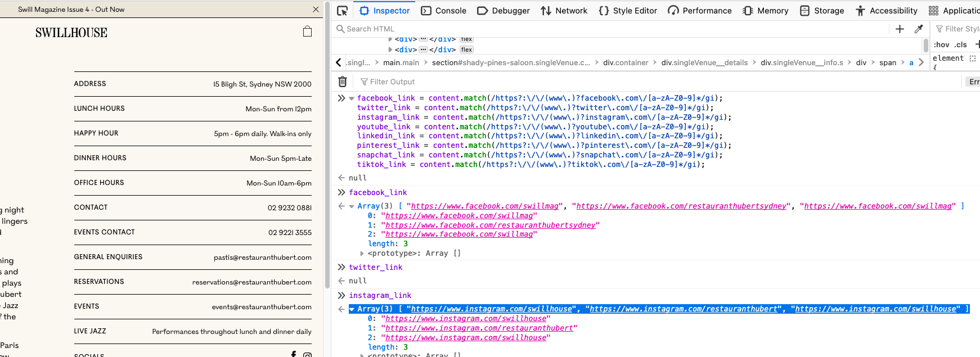Open facebook array item 1 restauranthubertsydney link

[x=491, y=225]
